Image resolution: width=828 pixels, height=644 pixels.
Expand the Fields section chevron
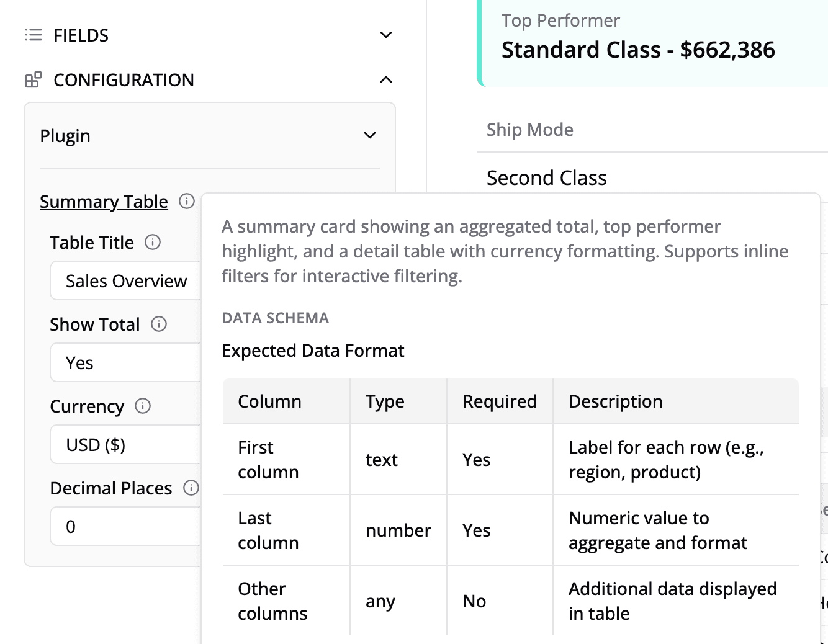pyautogui.click(x=386, y=35)
